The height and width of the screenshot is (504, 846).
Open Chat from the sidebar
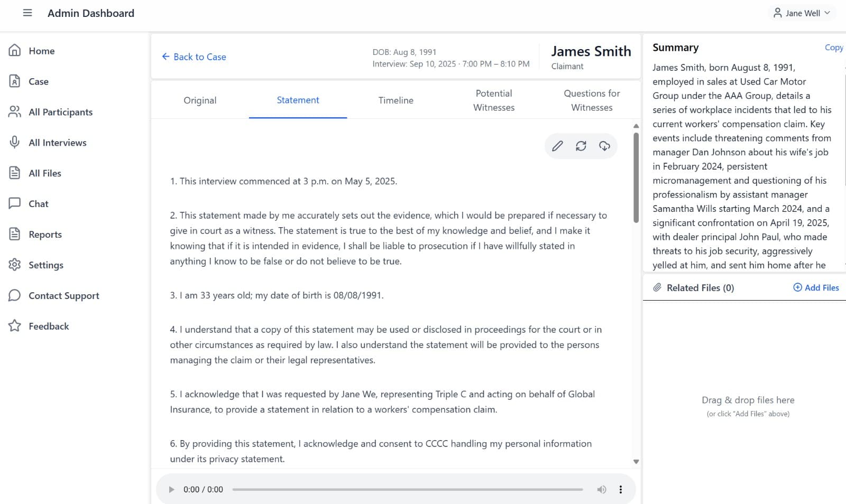pyautogui.click(x=38, y=203)
